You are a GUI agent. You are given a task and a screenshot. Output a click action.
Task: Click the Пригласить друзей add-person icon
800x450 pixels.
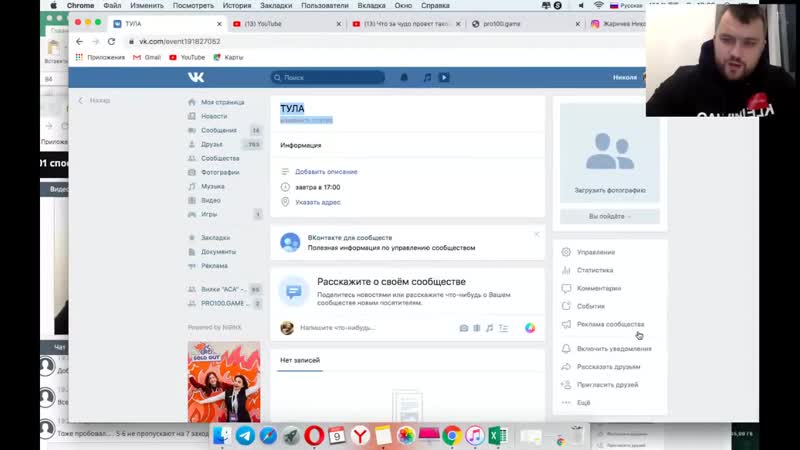(566, 385)
